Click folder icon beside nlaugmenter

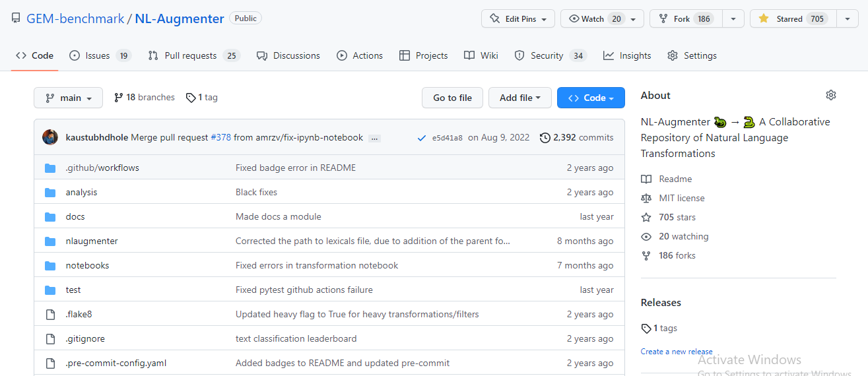(50, 241)
